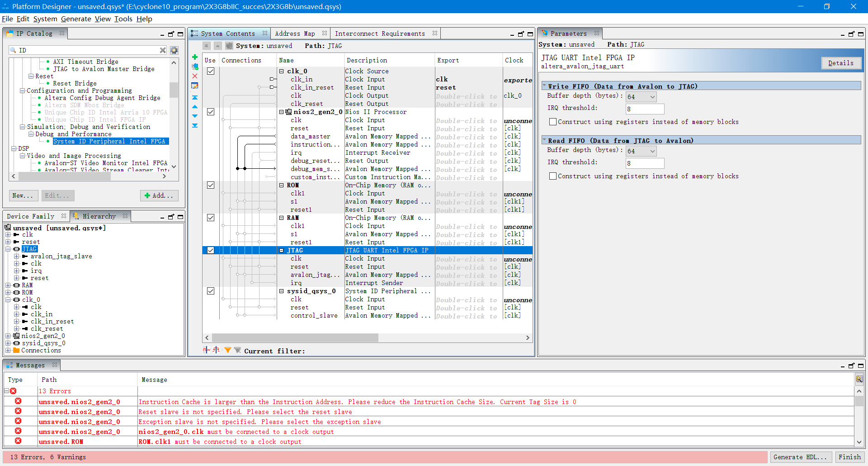Click the first clock-domain display icon near filter
The height and width of the screenshot is (466, 868).
(x=207, y=350)
